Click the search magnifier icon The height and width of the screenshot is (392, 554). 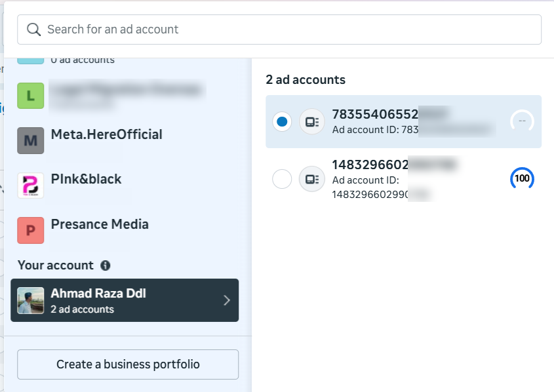[33, 29]
